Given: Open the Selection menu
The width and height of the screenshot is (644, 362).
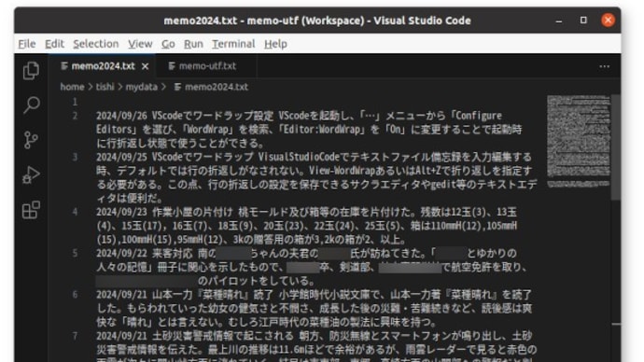Looking at the screenshot, I should click(x=96, y=44).
